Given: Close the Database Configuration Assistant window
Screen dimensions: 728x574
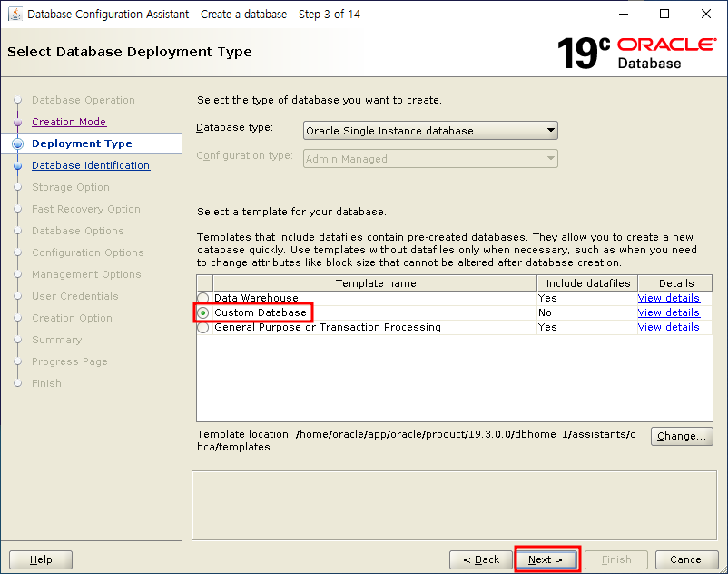Looking at the screenshot, I should point(705,14).
